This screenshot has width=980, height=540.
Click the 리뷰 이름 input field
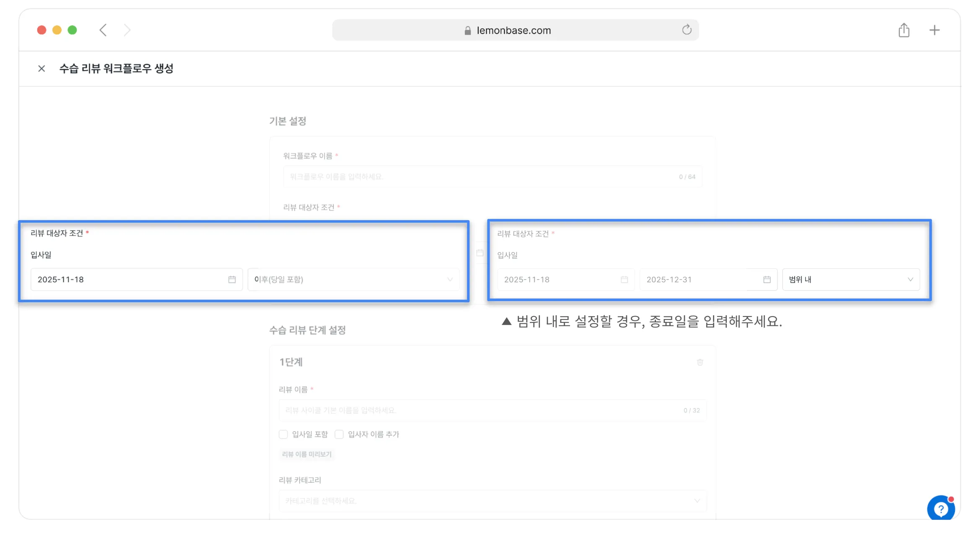493,410
